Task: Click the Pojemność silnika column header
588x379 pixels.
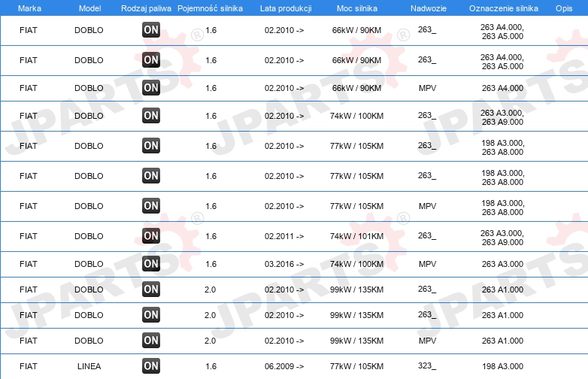Action: point(210,8)
